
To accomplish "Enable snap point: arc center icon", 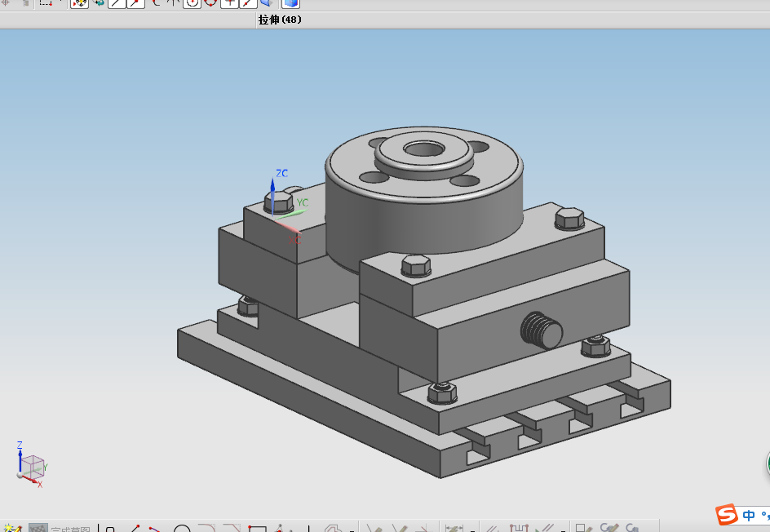I will pyautogui.click(x=192, y=4).
